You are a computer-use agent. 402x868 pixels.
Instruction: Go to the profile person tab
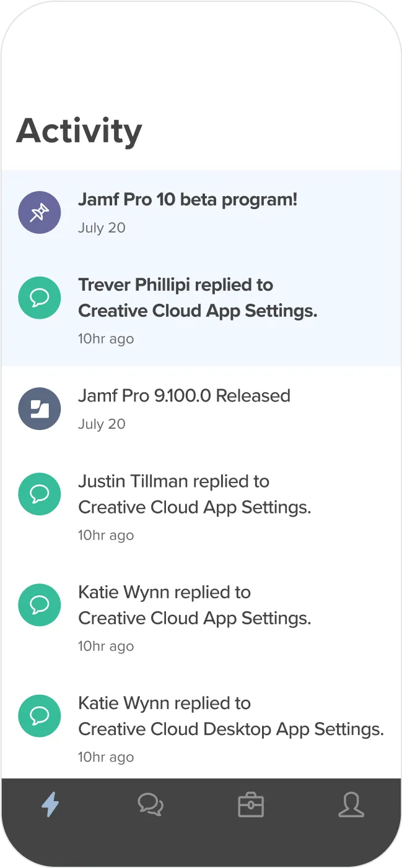coord(351,805)
